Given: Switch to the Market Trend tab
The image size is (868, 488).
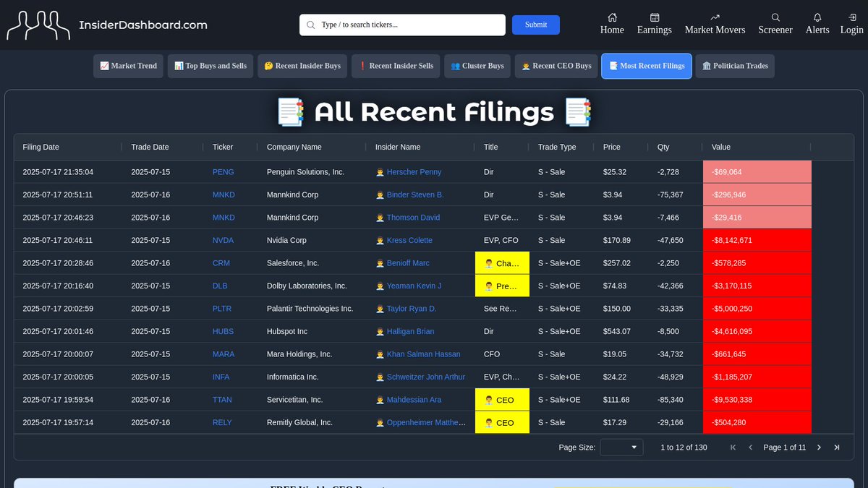Looking at the screenshot, I should pos(129,66).
